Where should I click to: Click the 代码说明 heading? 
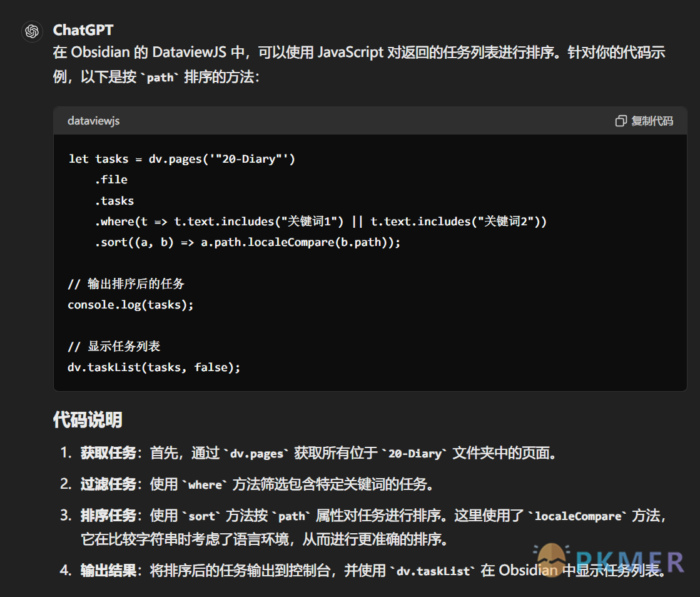[x=88, y=419]
